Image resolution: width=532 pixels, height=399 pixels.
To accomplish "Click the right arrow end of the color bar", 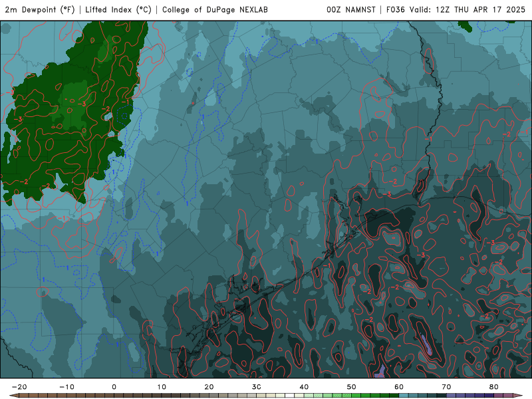I will 518,395.
